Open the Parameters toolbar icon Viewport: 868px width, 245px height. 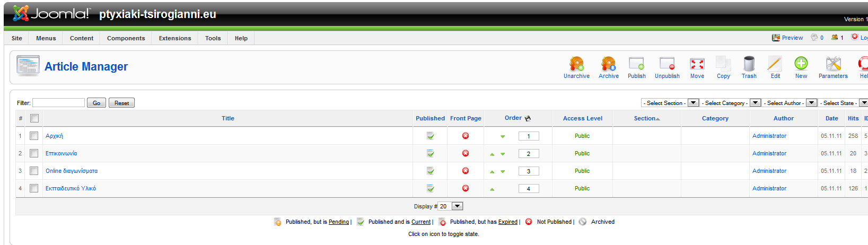click(833, 64)
